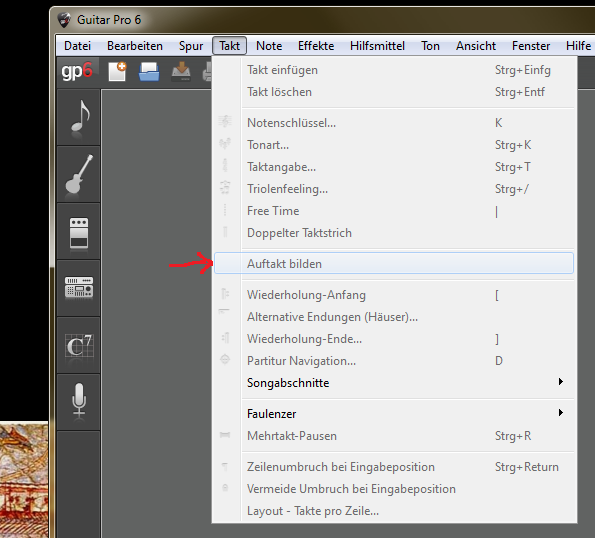Click the Guitar Pro title bar app icon

point(64,20)
